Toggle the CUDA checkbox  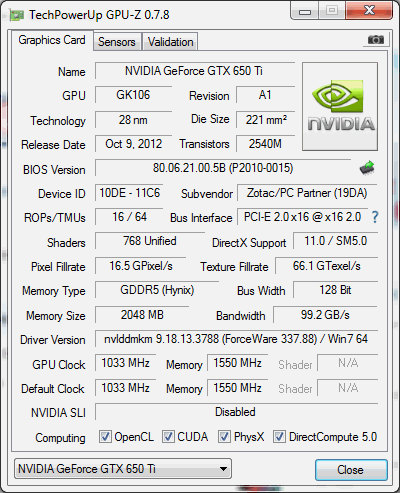tap(168, 436)
